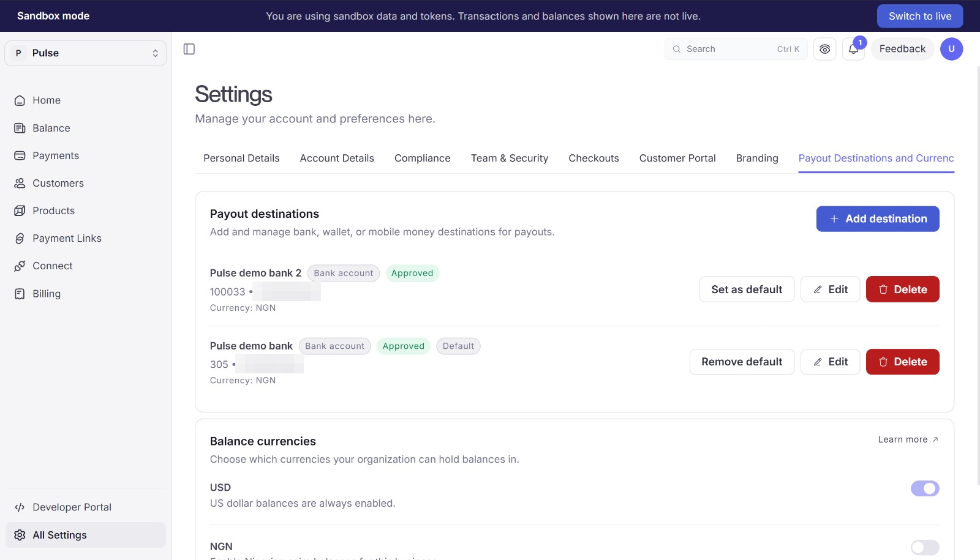
Task: Open the Compliance tab
Action: (423, 158)
